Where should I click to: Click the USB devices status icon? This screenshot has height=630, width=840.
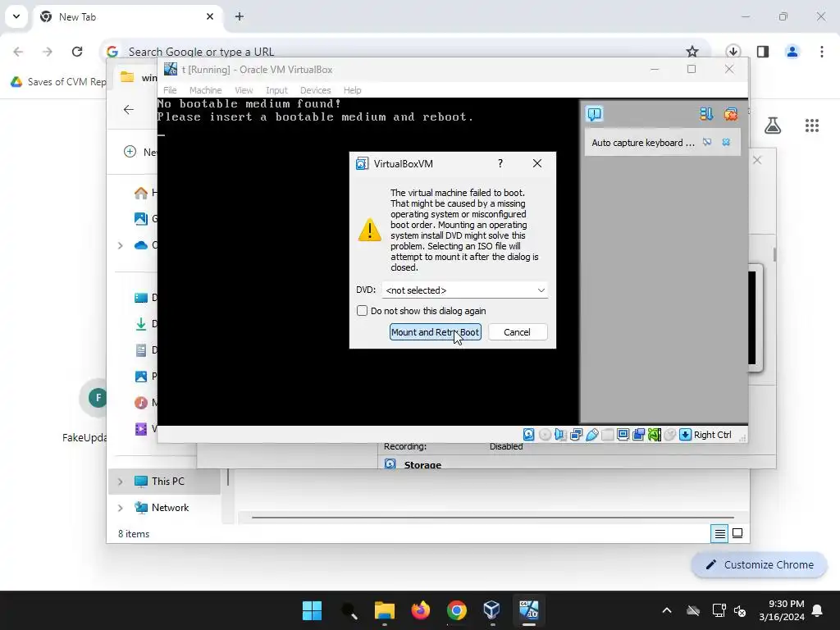click(x=592, y=435)
